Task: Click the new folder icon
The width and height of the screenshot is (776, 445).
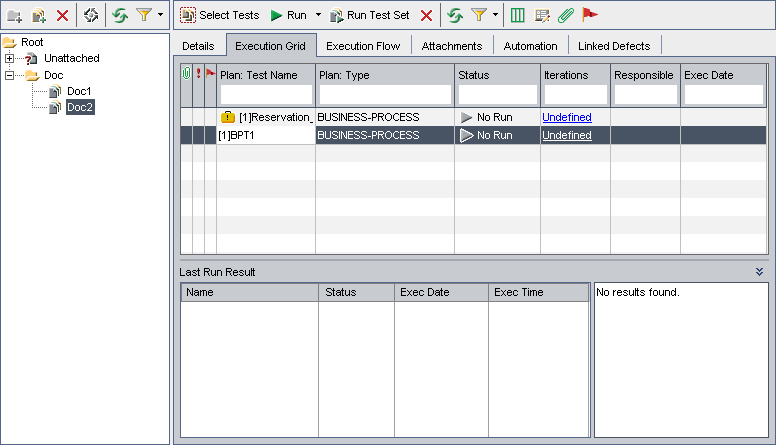Action: coord(15,16)
